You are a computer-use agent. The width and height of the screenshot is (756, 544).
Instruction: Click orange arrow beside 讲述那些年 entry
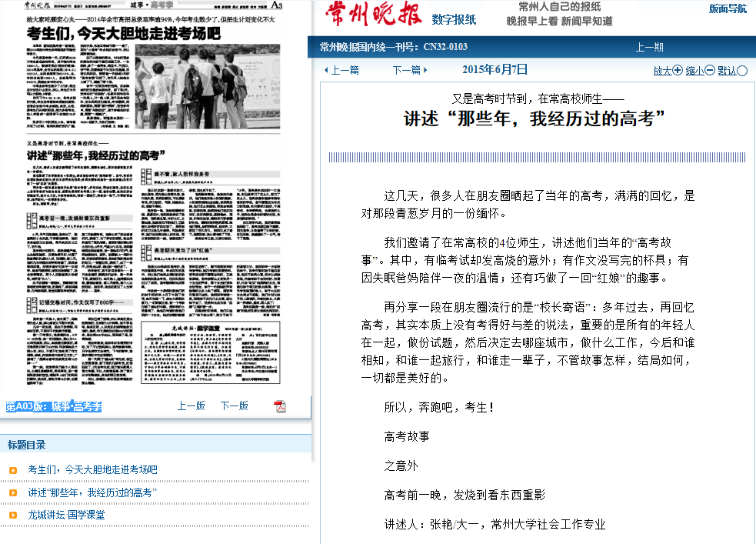tap(13, 492)
